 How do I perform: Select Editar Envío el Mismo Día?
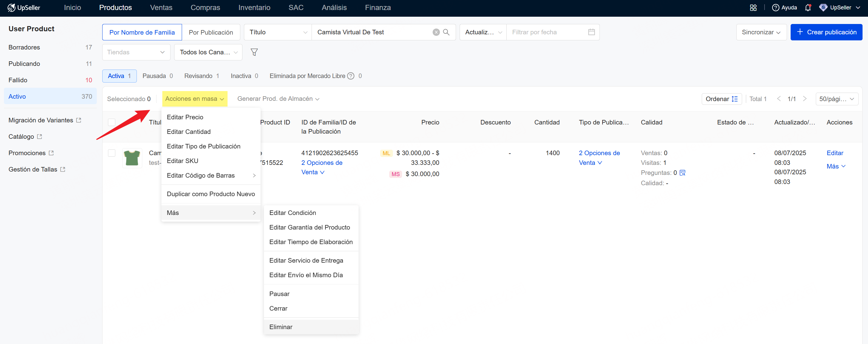pyautogui.click(x=311, y=275)
